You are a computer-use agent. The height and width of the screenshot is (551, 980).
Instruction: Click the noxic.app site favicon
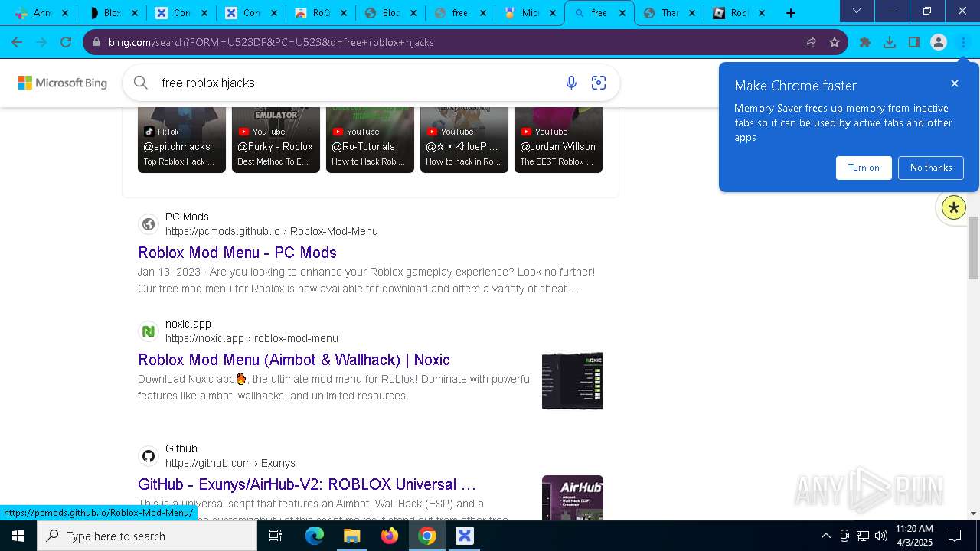(149, 331)
